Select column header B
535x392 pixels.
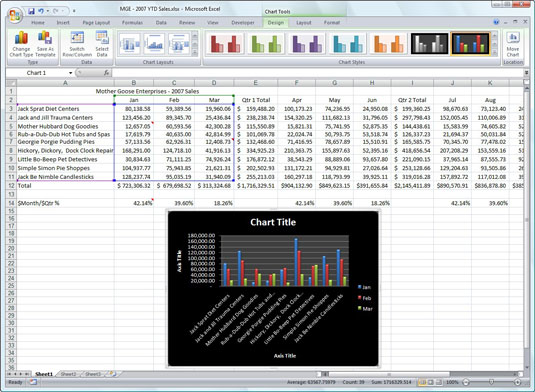134,83
